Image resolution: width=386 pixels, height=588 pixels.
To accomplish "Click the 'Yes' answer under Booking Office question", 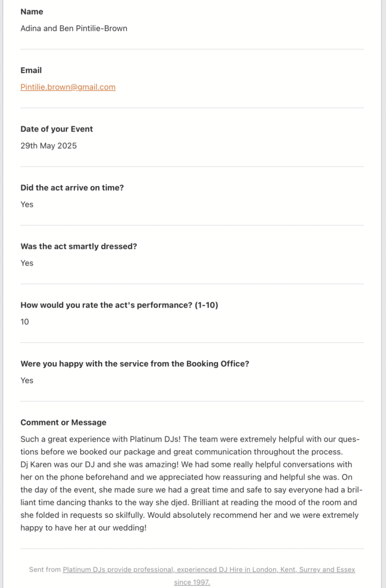I will pos(27,380).
